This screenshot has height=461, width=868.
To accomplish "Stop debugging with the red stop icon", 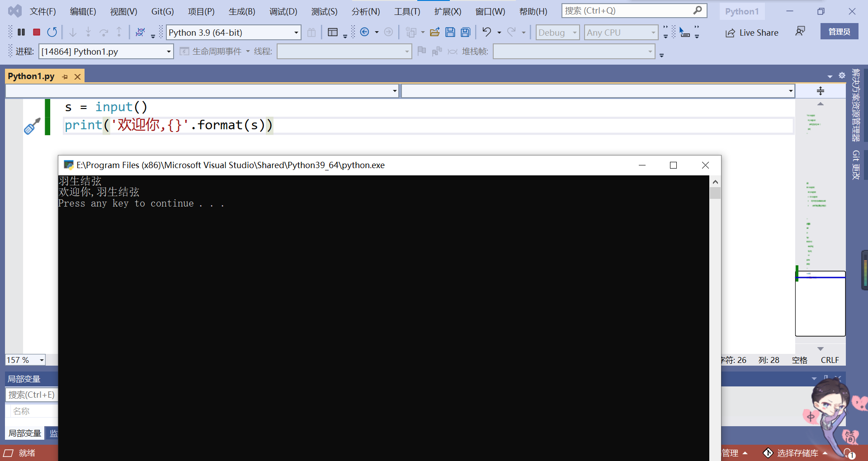I will tap(36, 32).
